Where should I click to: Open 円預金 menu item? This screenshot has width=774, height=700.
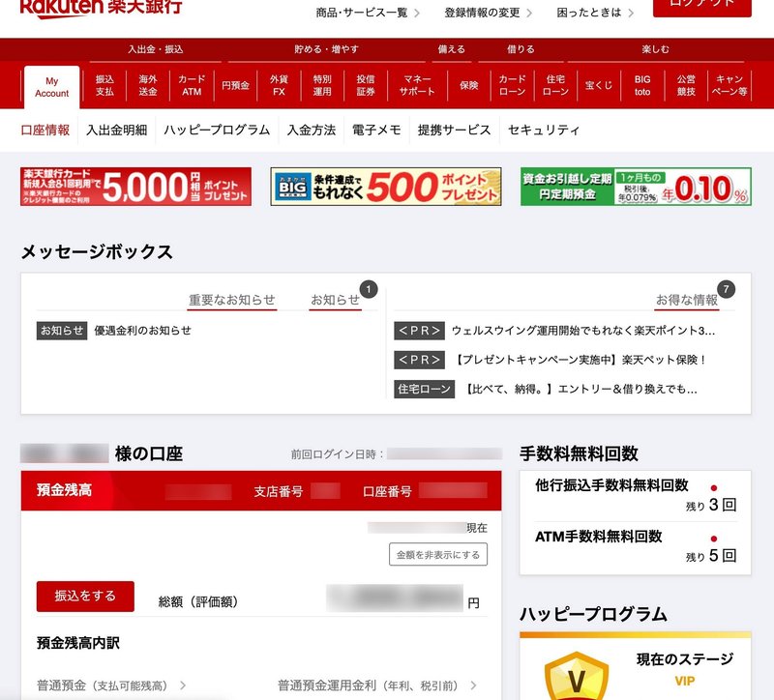click(235, 85)
